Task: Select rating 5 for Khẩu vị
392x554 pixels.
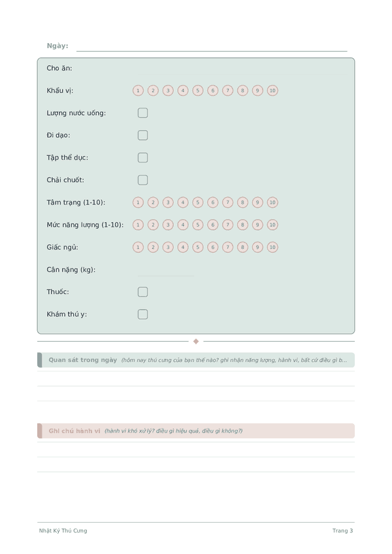Action: [x=197, y=90]
